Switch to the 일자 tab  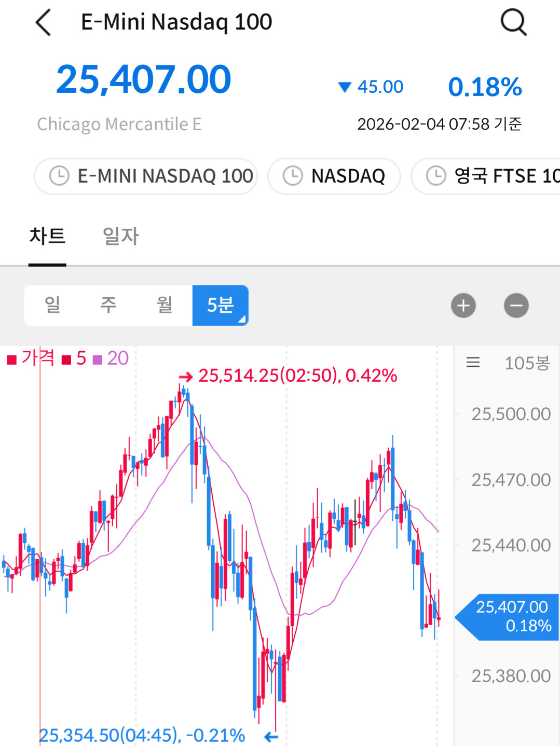(120, 237)
